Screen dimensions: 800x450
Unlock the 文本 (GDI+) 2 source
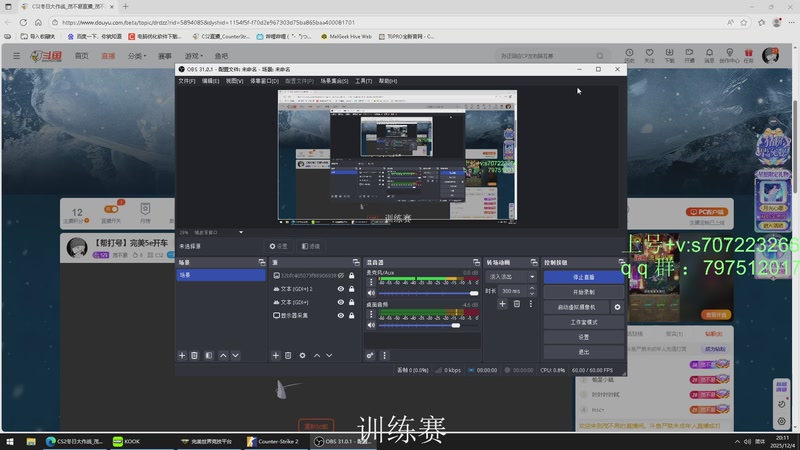(352, 289)
